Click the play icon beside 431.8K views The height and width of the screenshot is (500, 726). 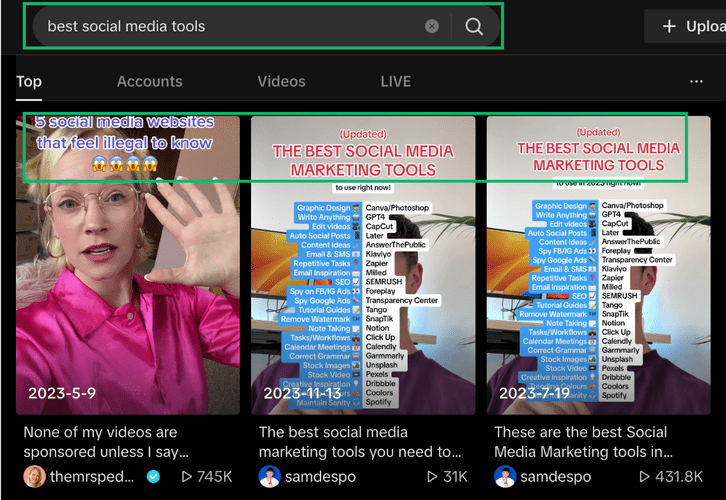coord(644,476)
